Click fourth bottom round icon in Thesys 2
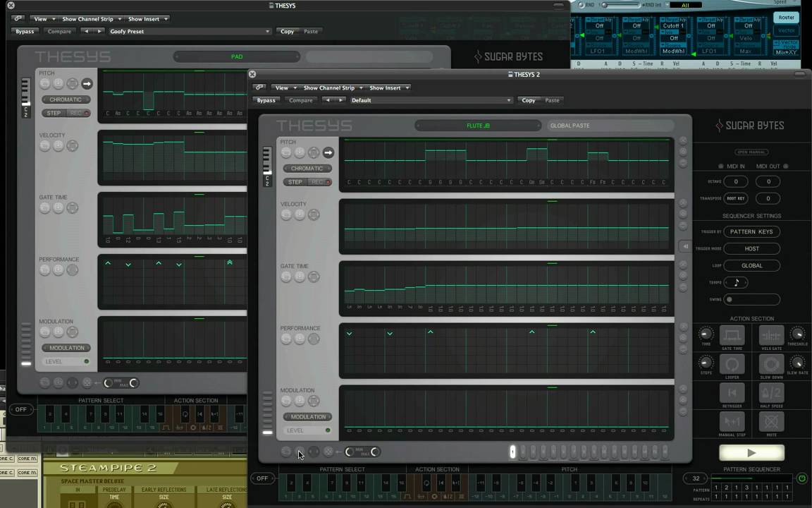 [x=328, y=452]
